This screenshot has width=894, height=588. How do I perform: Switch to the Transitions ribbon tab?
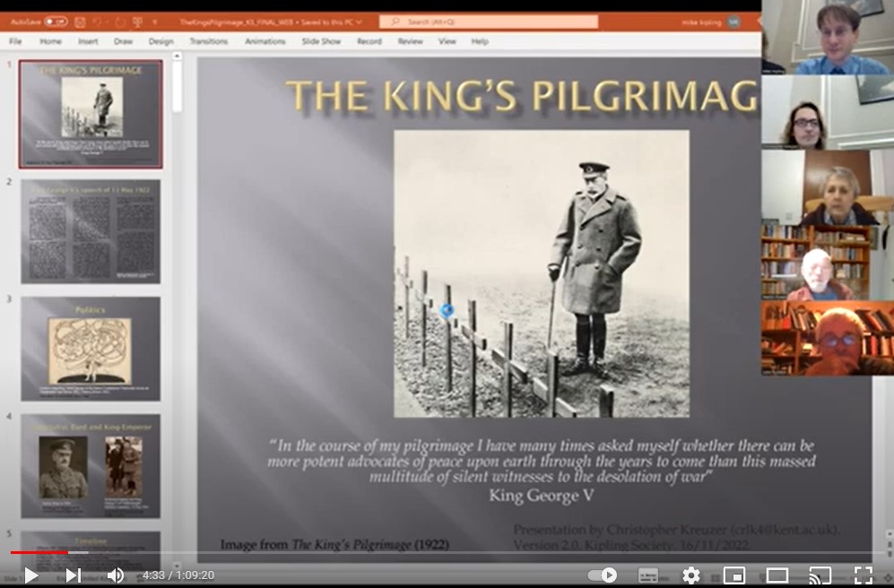tap(207, 40)
